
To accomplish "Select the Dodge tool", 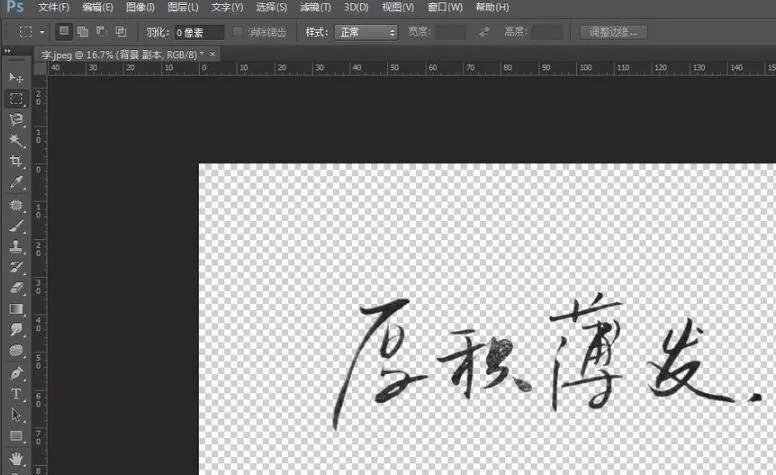I will point(16,351).
